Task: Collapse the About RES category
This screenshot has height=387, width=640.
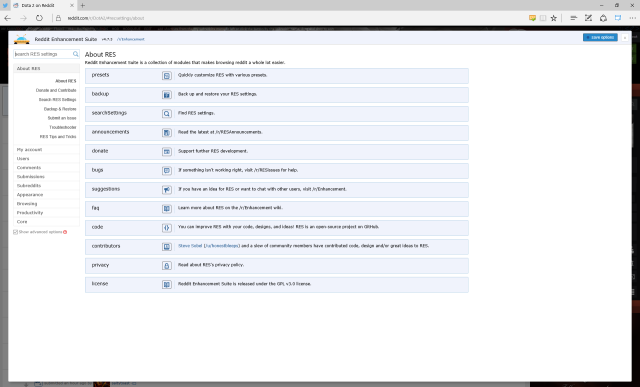Action: pos(46,69)
